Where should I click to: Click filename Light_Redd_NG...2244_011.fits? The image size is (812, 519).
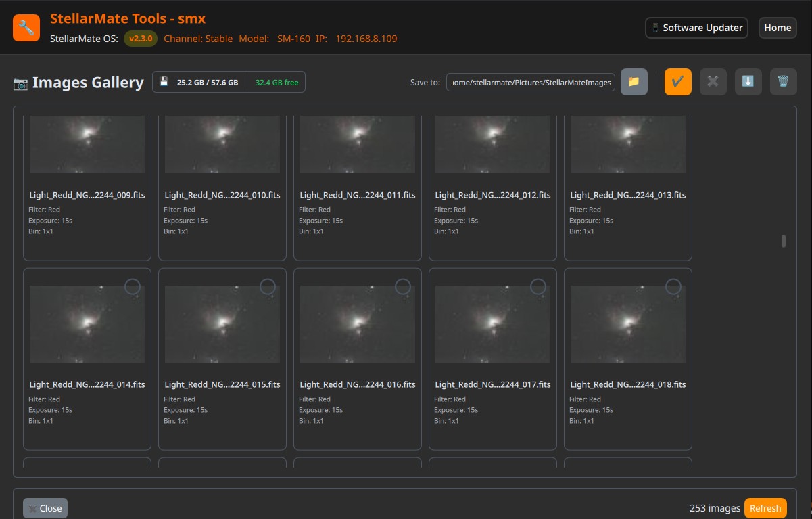click(358, 195)
